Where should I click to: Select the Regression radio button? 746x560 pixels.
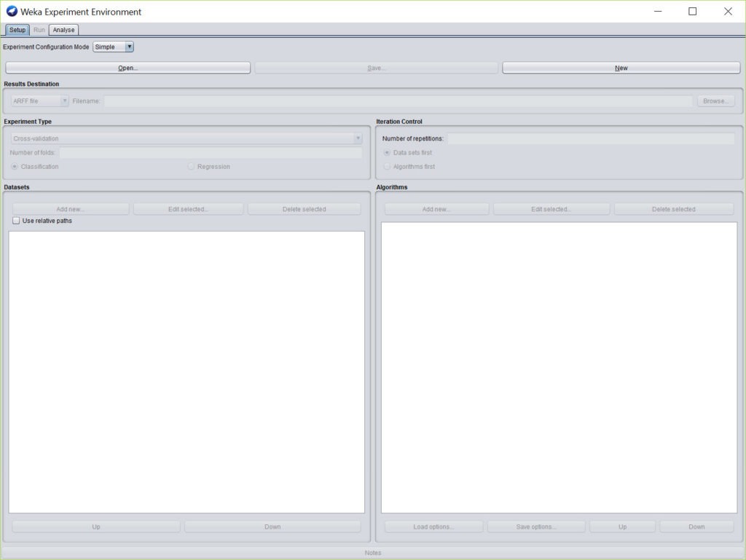pos(209,166)
